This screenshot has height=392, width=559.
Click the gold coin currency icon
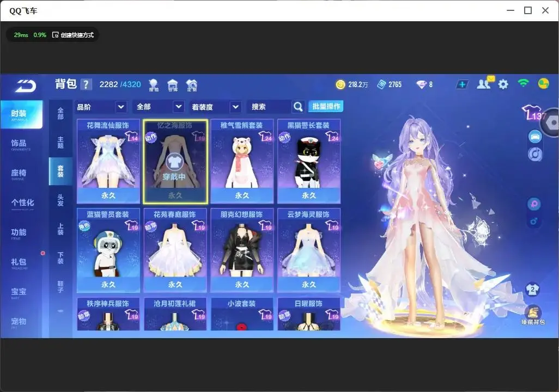click(341, 84)
